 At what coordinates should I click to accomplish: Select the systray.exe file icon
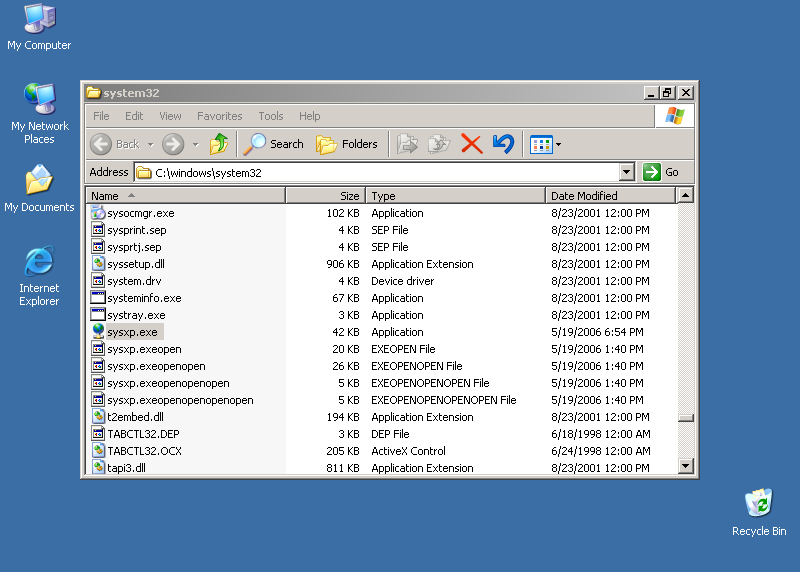(98, 315)
